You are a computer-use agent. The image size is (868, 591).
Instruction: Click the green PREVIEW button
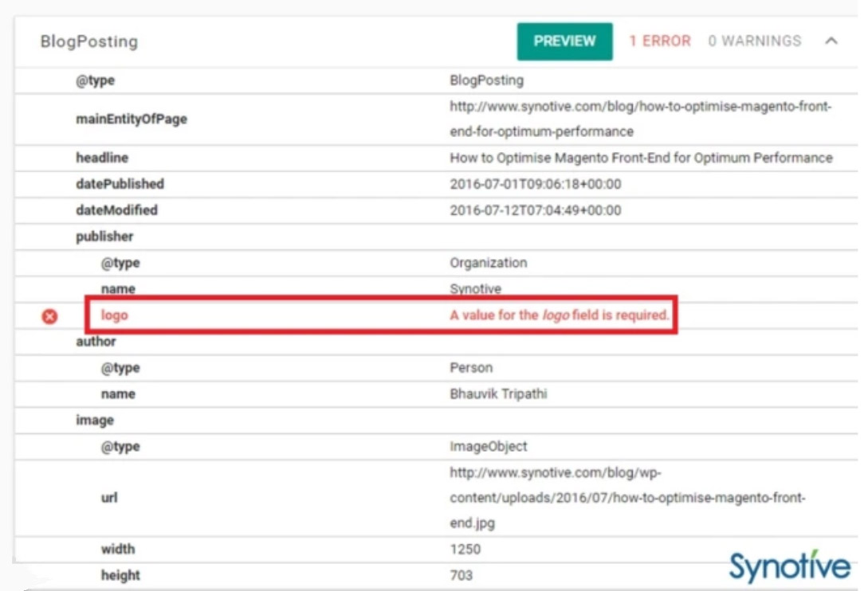tap(564, 41)
